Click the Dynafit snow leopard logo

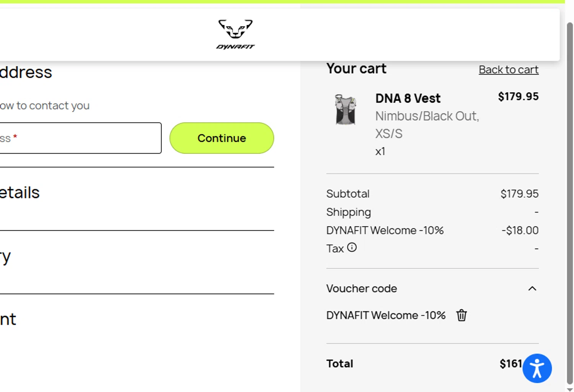pos(235,34)
